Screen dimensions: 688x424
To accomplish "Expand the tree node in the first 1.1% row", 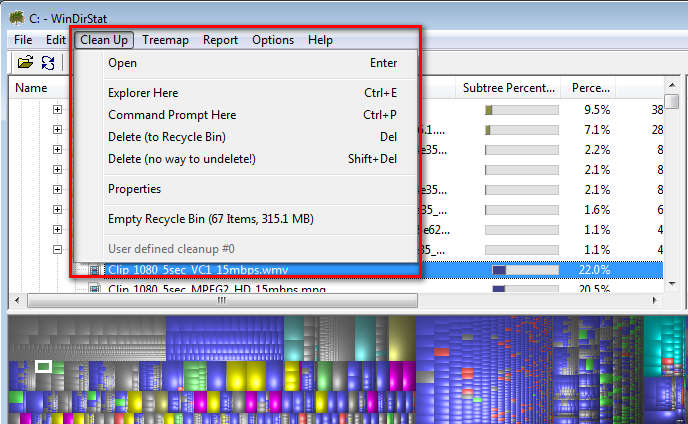I will click(x=57, y=230).
